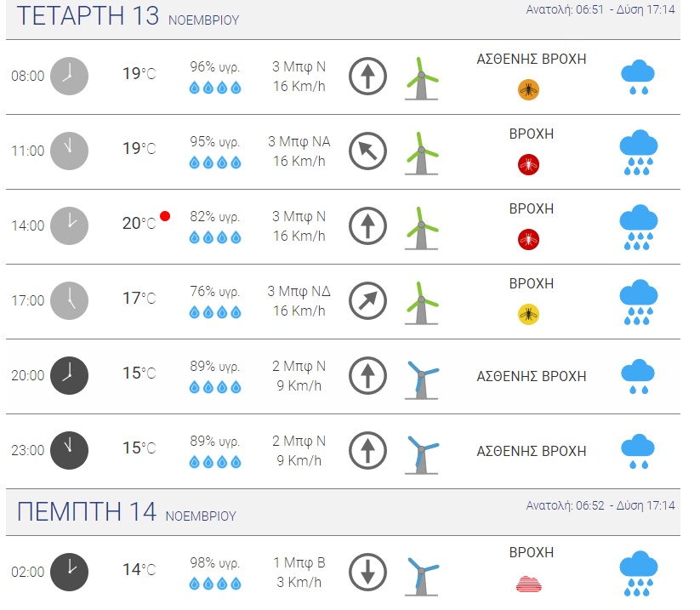This screenshot has width=700, height=610.
Task: Click the 3 Μπφ ΝΔ wind text
Action: point(299,292)
